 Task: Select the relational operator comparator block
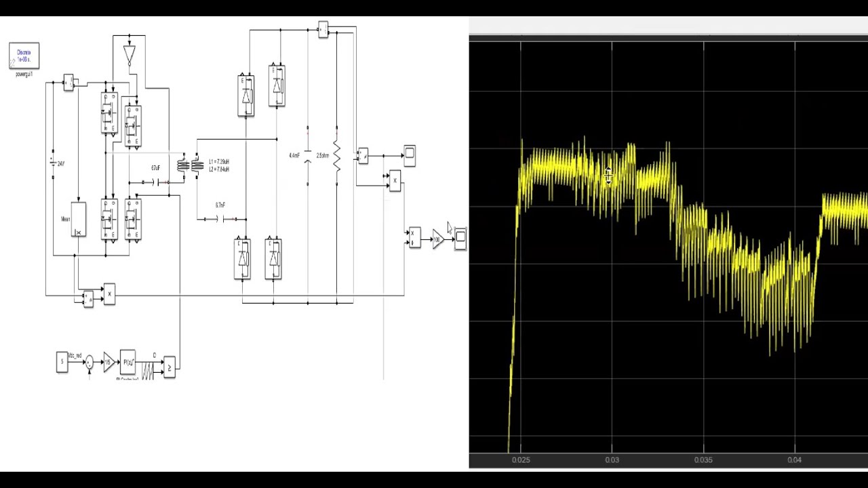(x=170, y=367)
